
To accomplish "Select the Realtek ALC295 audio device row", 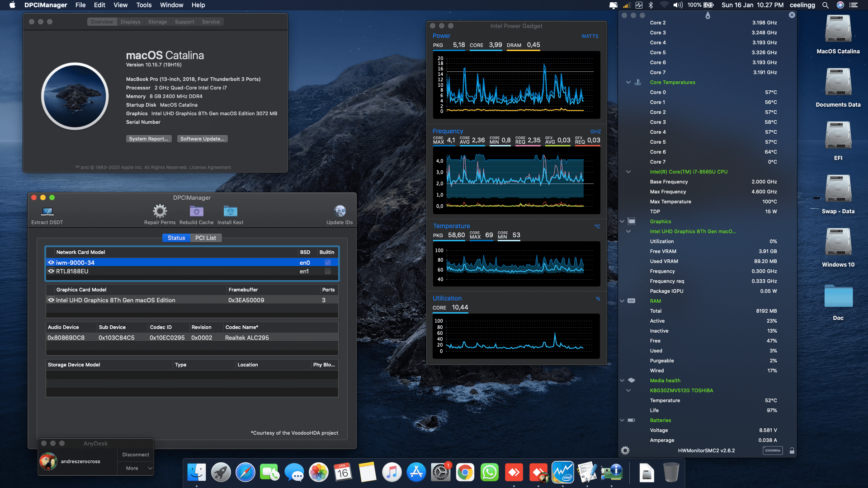I will [x=192, y=338].
